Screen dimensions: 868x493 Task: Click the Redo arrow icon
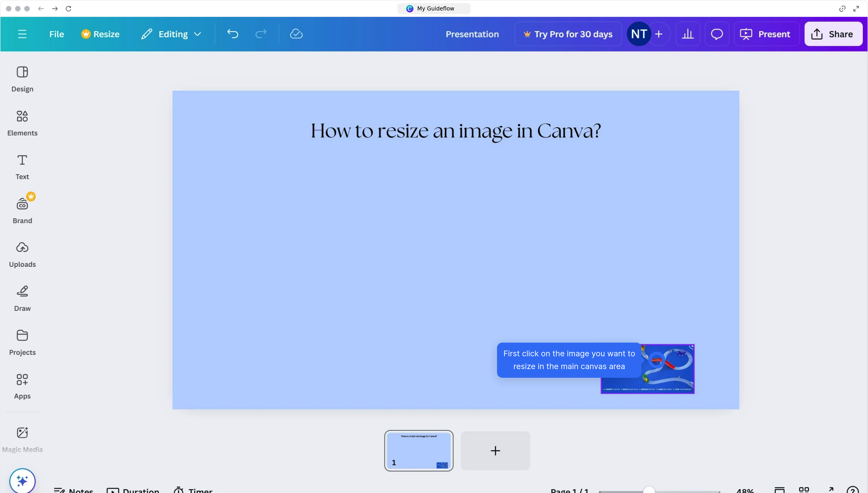[261, 34]
